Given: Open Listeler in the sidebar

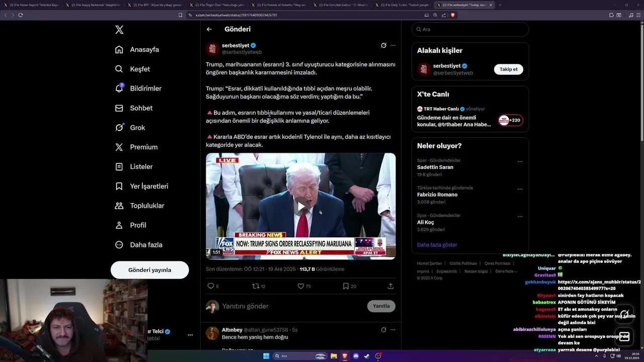Looking at the screenshot, I should (x=133, y=166).
